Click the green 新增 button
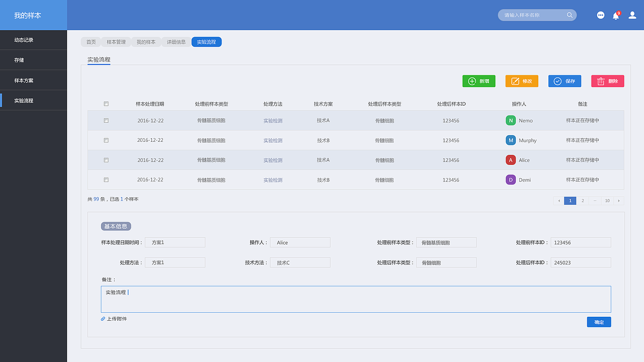Viewport: 644px width, 362px height. pos(479,81)
